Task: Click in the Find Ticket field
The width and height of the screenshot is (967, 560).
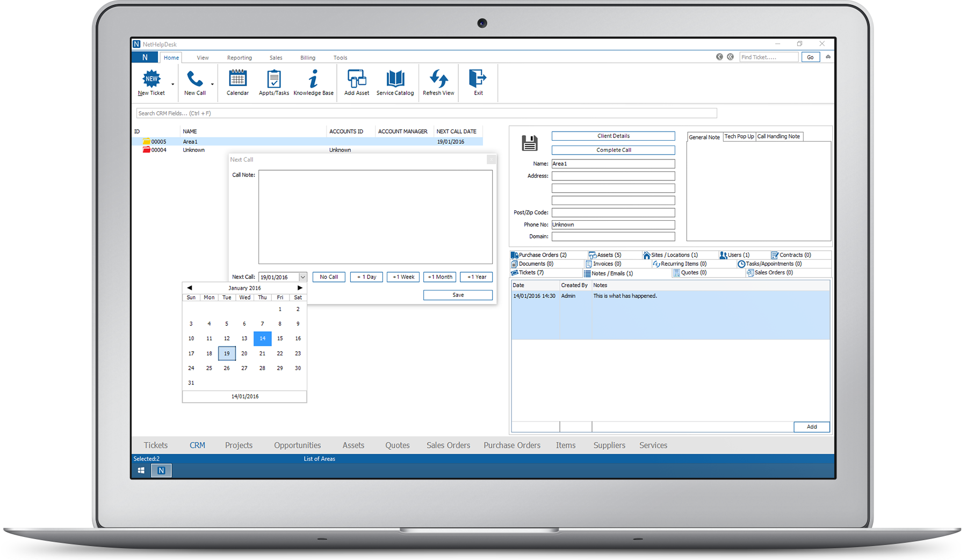Action: pyautogui.click(x=769, y=57)
